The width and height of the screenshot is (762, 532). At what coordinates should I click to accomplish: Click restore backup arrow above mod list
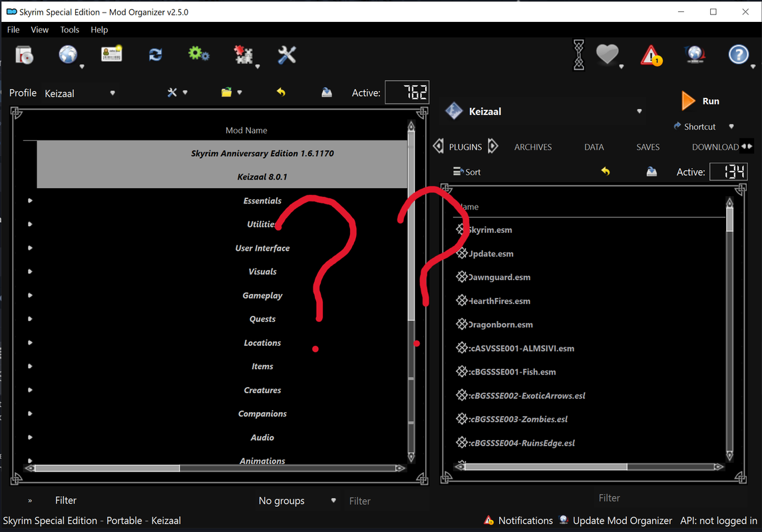[x=281, y=92]
